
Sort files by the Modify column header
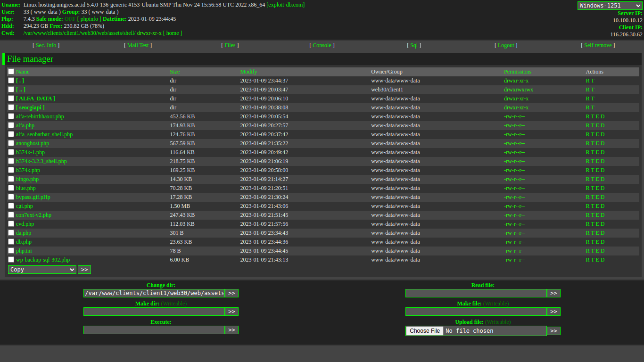pos(248,72)
